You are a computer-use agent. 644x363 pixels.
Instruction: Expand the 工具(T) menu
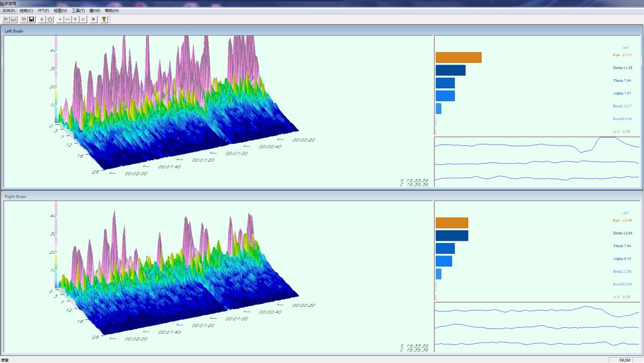78,11
